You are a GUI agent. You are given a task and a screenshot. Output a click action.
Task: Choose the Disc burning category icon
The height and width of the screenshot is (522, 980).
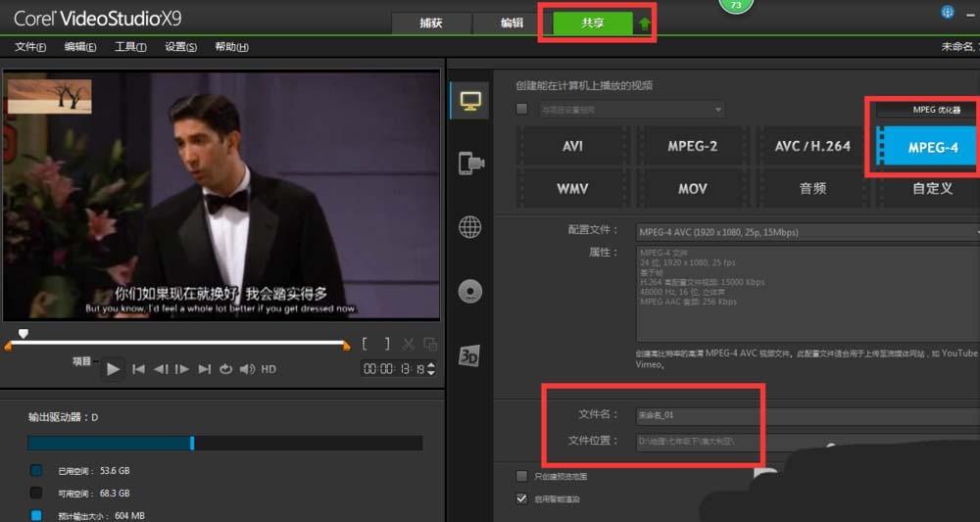coord(469,292)
